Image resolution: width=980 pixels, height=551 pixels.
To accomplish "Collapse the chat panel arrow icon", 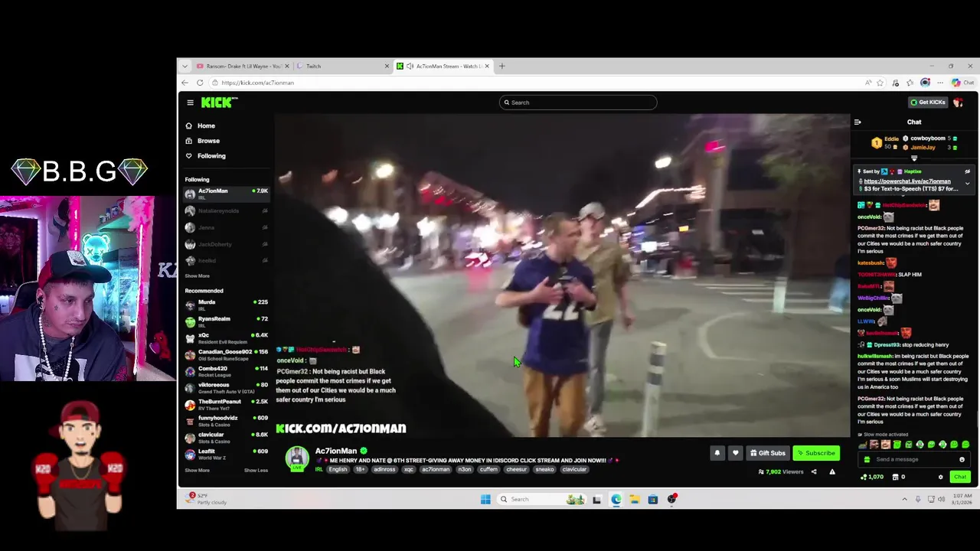I will (x=857, y=122).
